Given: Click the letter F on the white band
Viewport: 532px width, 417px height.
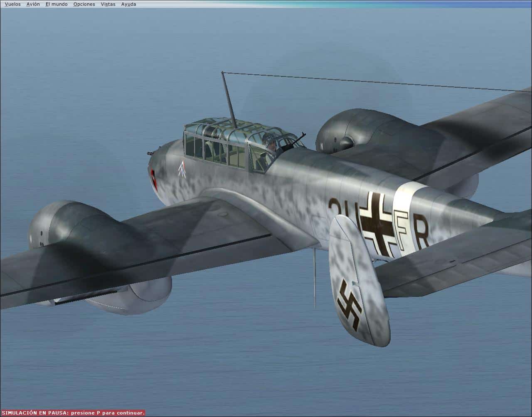Looking at the screenshot, I should (402, 230).
